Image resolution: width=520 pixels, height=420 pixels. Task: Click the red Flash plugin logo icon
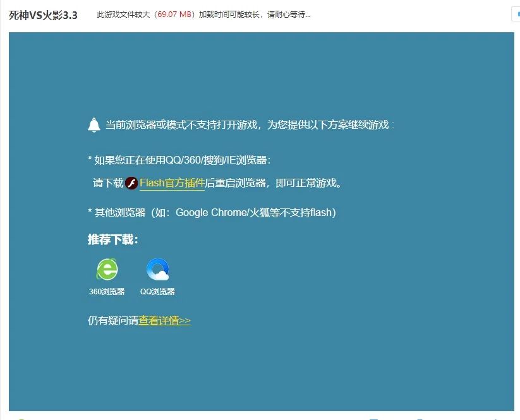[x=131, y=183]
